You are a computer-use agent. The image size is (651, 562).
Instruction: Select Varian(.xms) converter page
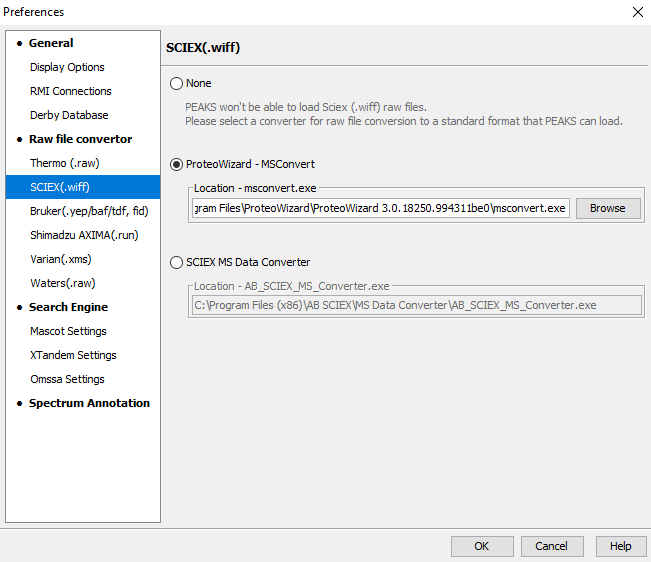point(61,259)
